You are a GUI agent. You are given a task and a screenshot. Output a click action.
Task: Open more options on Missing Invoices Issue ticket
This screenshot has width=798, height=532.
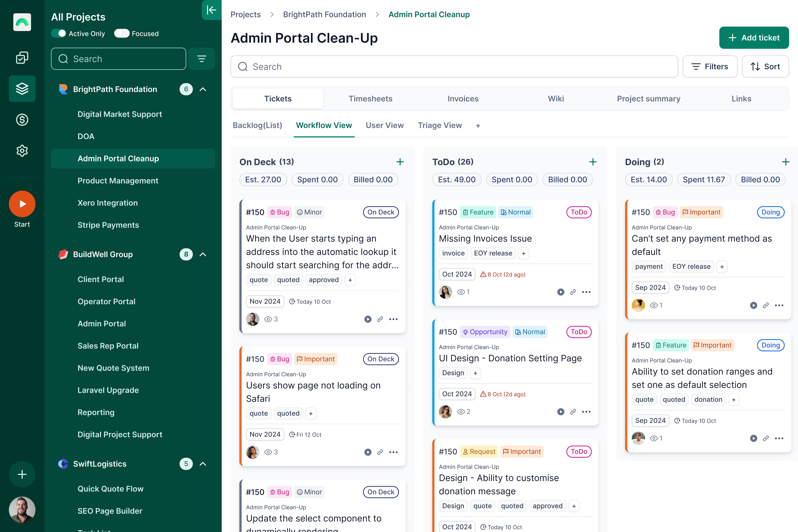[x=586, y=292]
